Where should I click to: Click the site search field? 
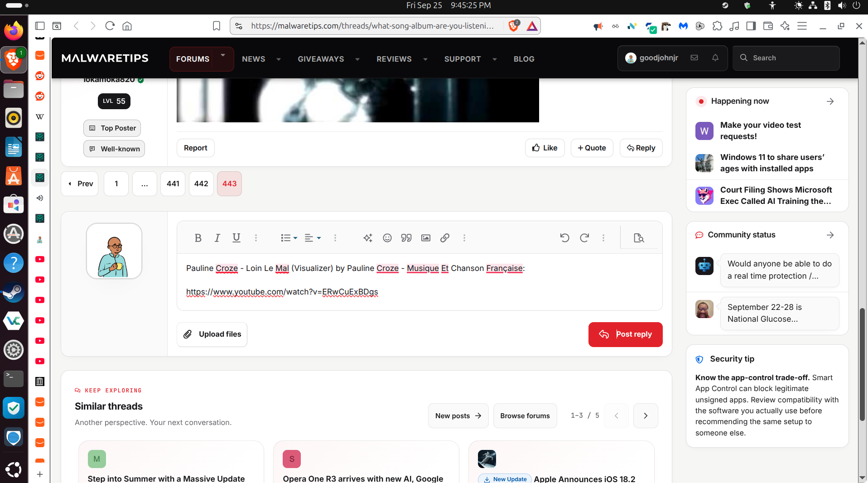(786, 58)
